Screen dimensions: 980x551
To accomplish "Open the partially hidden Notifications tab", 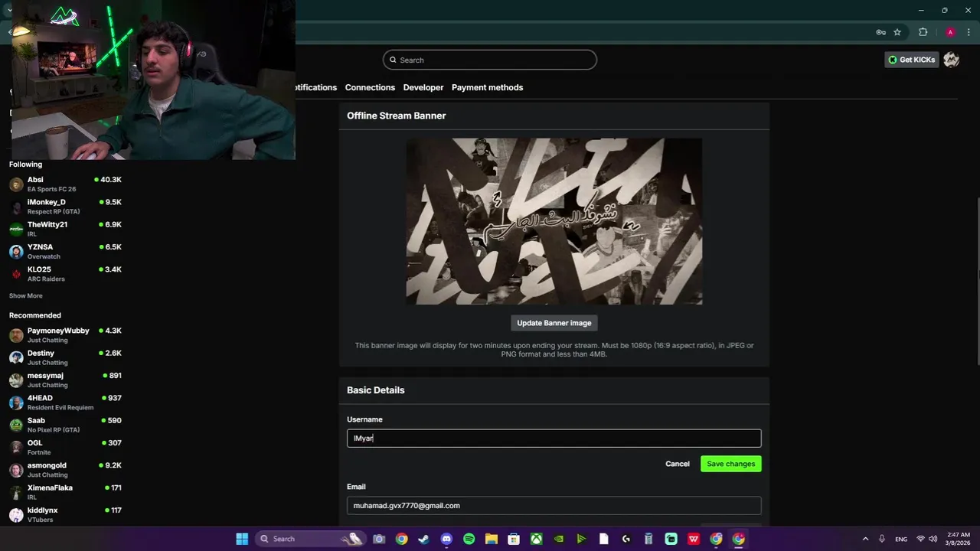I will (x=316, y=87).
